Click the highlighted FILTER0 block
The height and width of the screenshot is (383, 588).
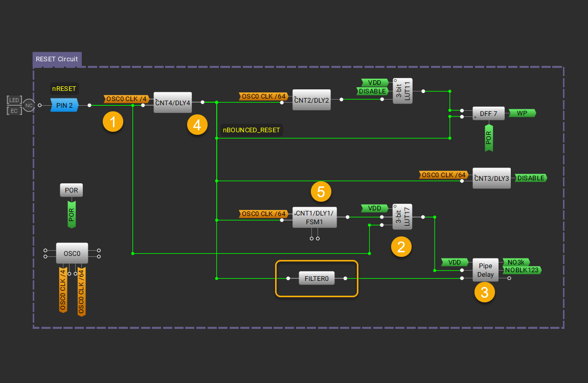pyautogui.click(x=316, y=279)
